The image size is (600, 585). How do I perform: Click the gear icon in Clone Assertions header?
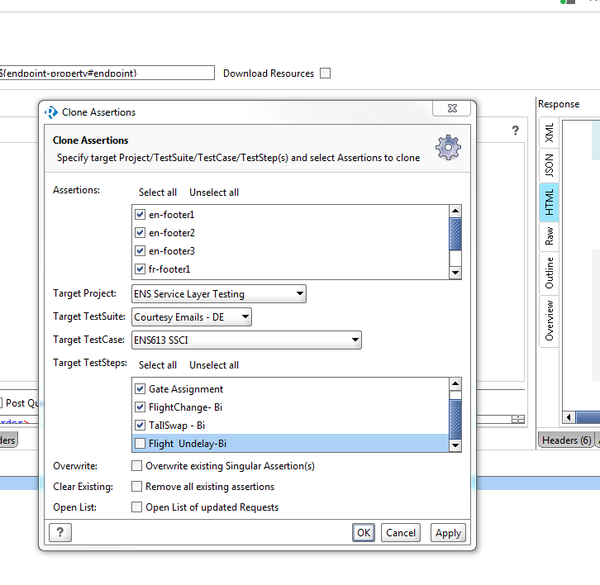(x=449, y=148)
